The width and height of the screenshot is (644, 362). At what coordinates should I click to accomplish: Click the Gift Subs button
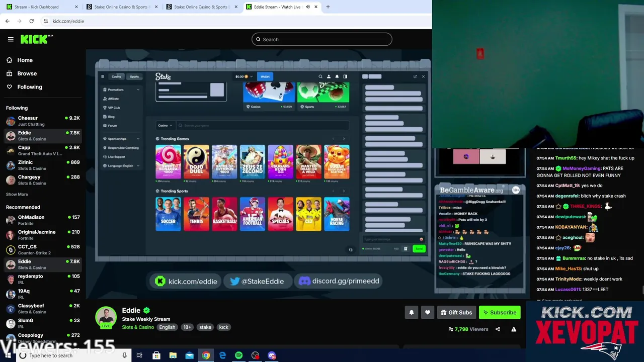pos(456,312)
